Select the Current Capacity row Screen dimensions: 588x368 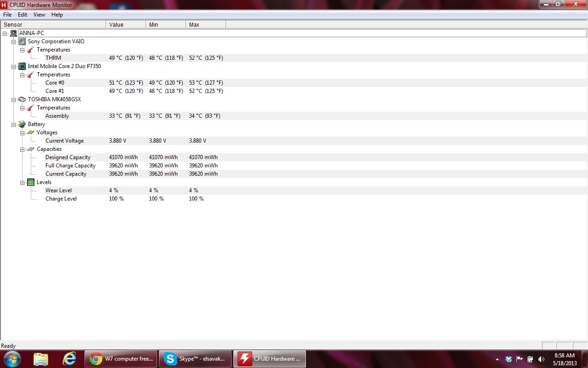[294, 174]
